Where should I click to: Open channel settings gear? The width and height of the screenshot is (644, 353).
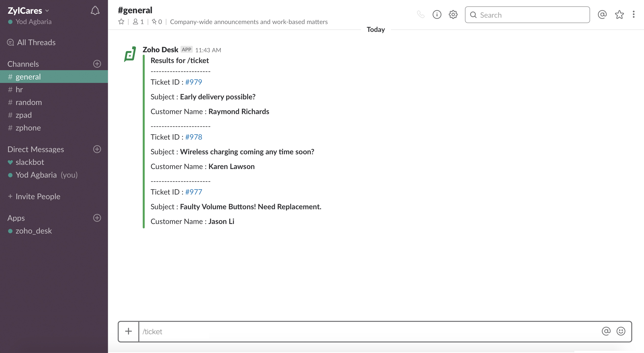click(453, 14)
